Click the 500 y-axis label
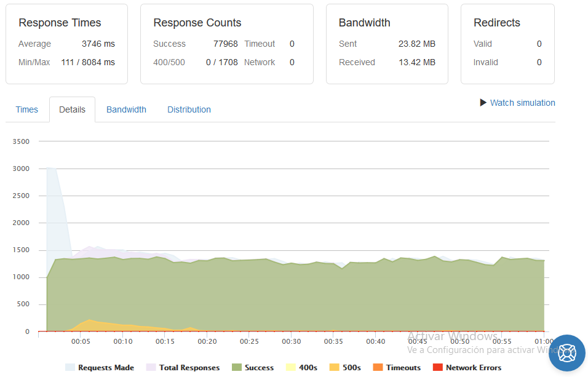This screenshot has height=377, width=588. point(23,304)
